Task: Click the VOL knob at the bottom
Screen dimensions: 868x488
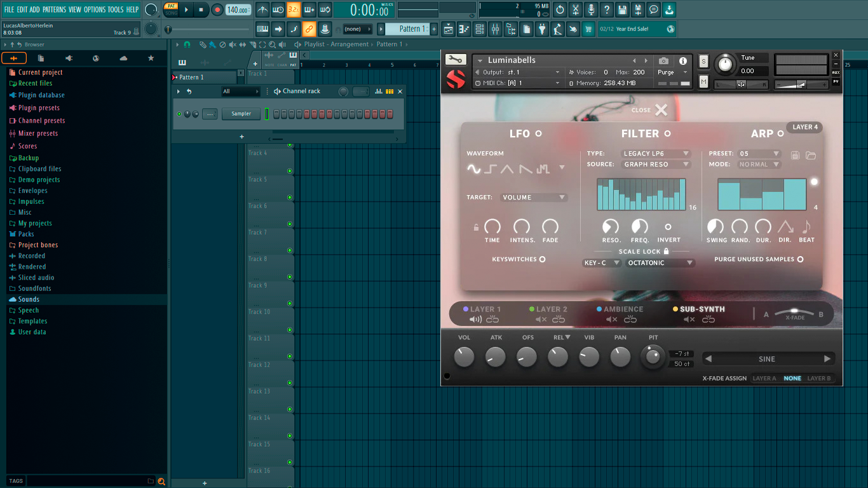Action: (x=465, y=357)
